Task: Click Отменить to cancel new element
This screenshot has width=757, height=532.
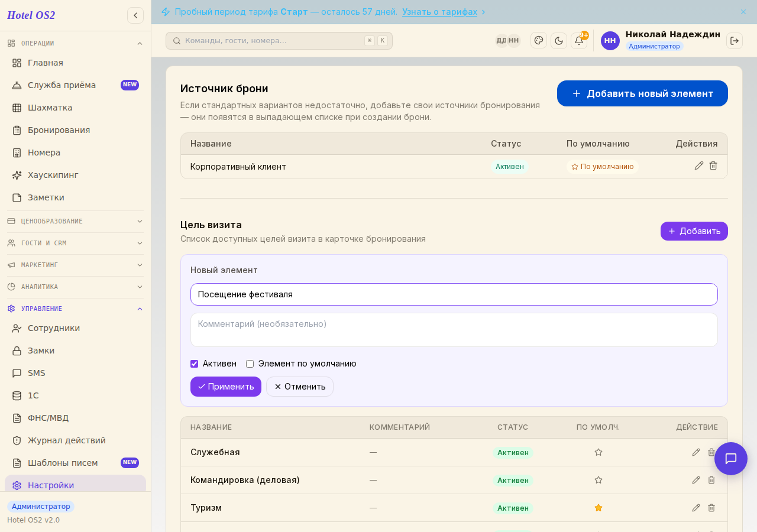Action: point(300,387)
